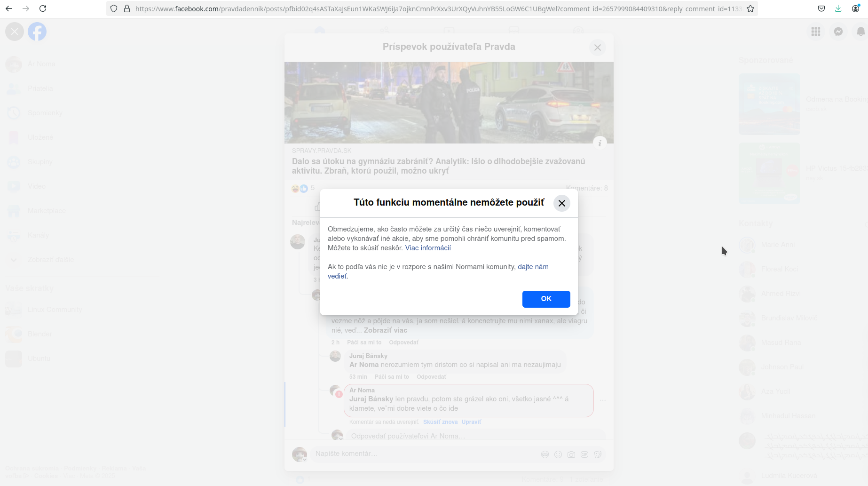Image resolution: width=868 pixels, height=486 pixels.
Task: Bookmark this page with the star icon
Action: [750, 8]
